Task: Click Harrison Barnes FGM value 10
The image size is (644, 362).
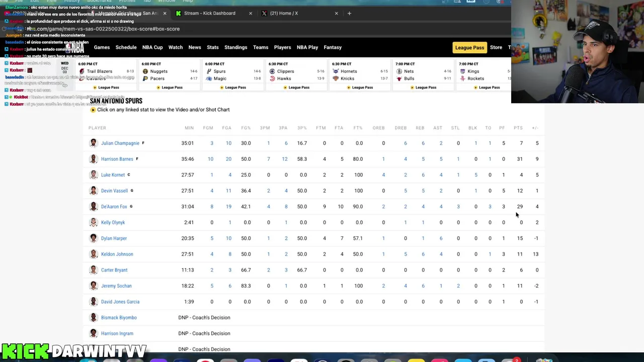Action: coord(210,159)
